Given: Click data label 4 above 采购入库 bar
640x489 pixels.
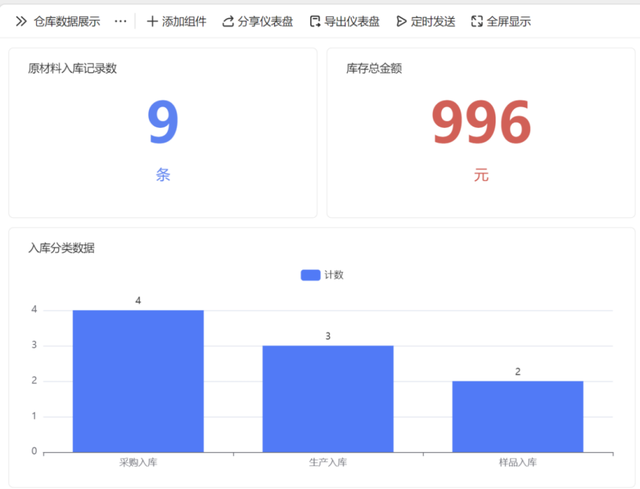Looking at the screenshot, I should [138, 301].
